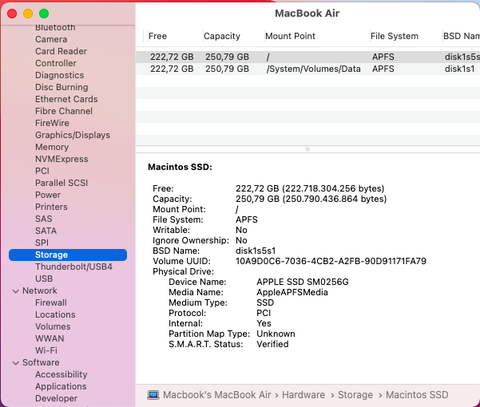Click the yellow minimize window button
The image size is (480, 407).
click(x=28, y=14)
